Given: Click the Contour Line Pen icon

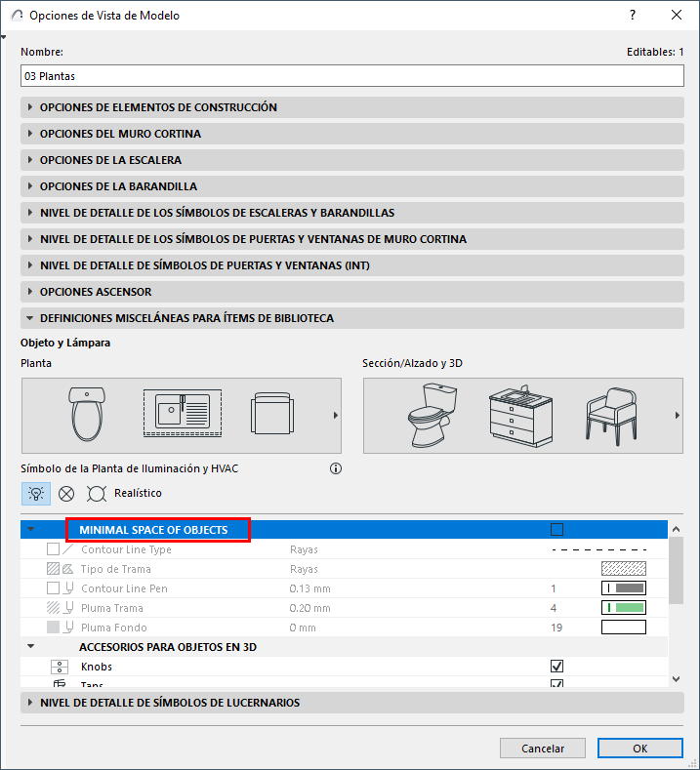Looking at the screenshot, I should [x=69, y=588].
